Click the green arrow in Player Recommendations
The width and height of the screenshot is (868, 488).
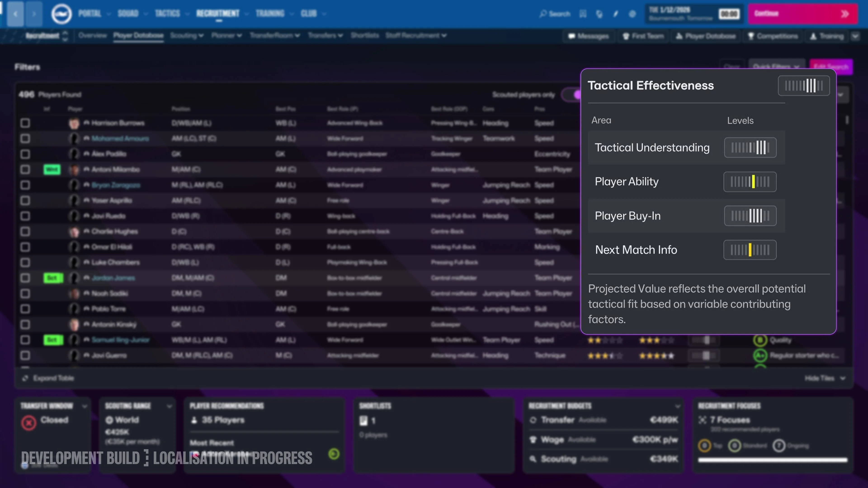tap(334, 454)
